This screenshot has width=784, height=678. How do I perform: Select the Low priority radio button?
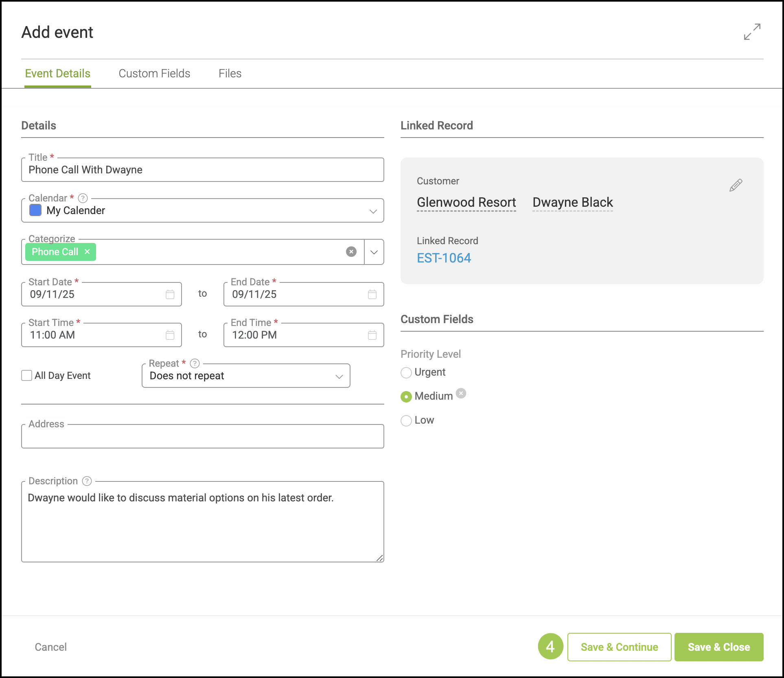pyautogui.click(x=406, y=420)
